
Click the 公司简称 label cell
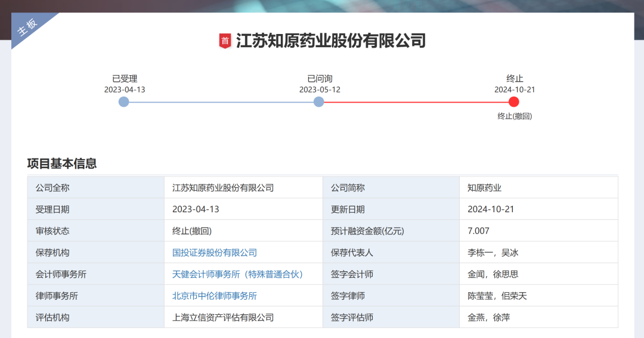point(391,188)
